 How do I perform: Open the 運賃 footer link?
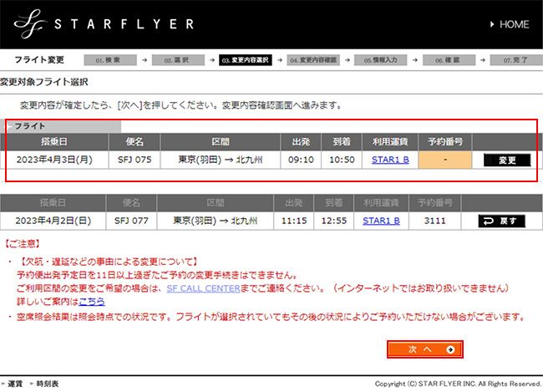tap(15, 384)
